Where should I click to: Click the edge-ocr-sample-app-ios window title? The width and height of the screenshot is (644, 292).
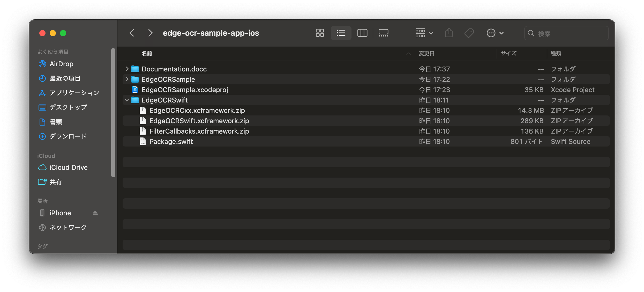coord(211,33)
